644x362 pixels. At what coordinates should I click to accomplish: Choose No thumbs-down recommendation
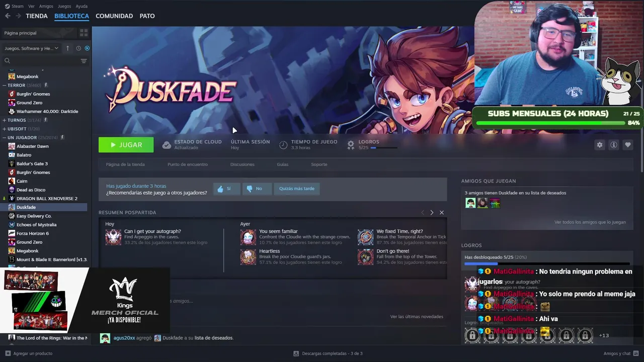point(257,189)
